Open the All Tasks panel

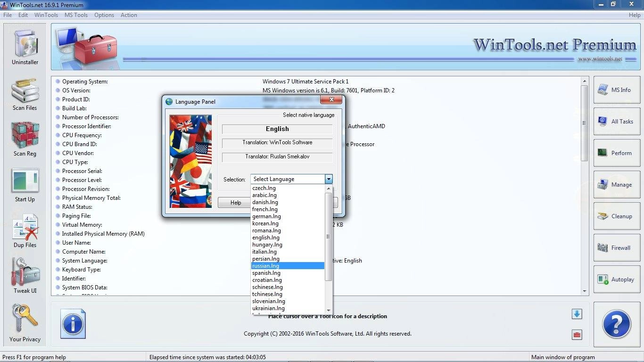617,122
